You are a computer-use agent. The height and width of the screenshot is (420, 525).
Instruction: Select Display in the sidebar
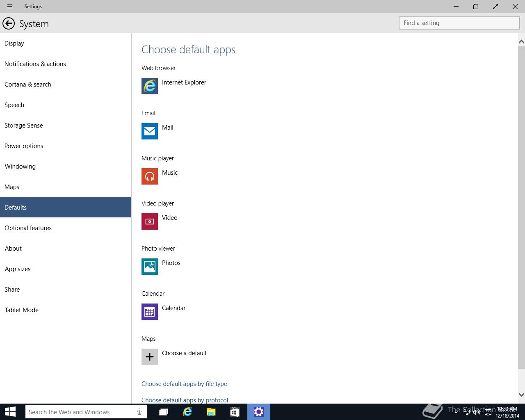[66, 43]
